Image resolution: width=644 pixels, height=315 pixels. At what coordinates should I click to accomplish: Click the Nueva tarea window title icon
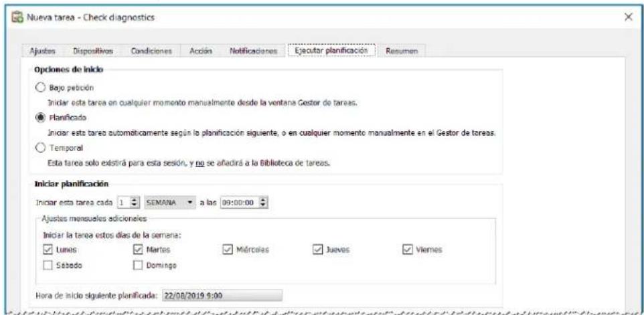pyautogui.click(x=17, y=17)
